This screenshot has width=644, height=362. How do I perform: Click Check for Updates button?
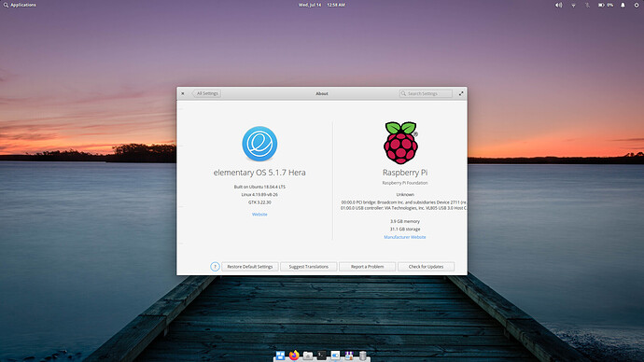(426, 267)
